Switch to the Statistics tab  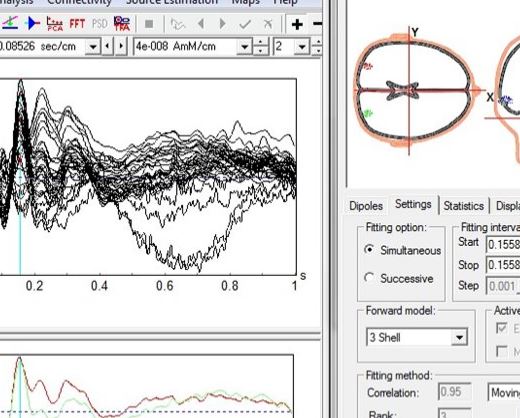[464, 206]
